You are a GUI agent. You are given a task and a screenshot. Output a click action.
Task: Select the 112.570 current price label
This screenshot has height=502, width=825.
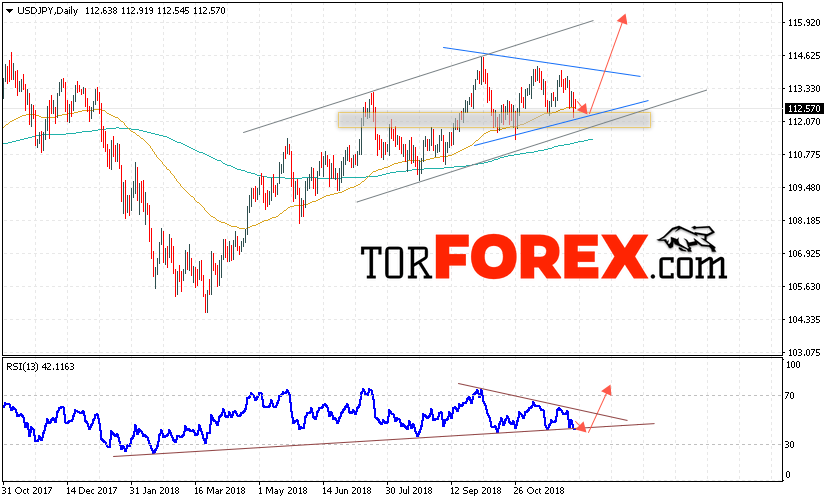point(803,108)
